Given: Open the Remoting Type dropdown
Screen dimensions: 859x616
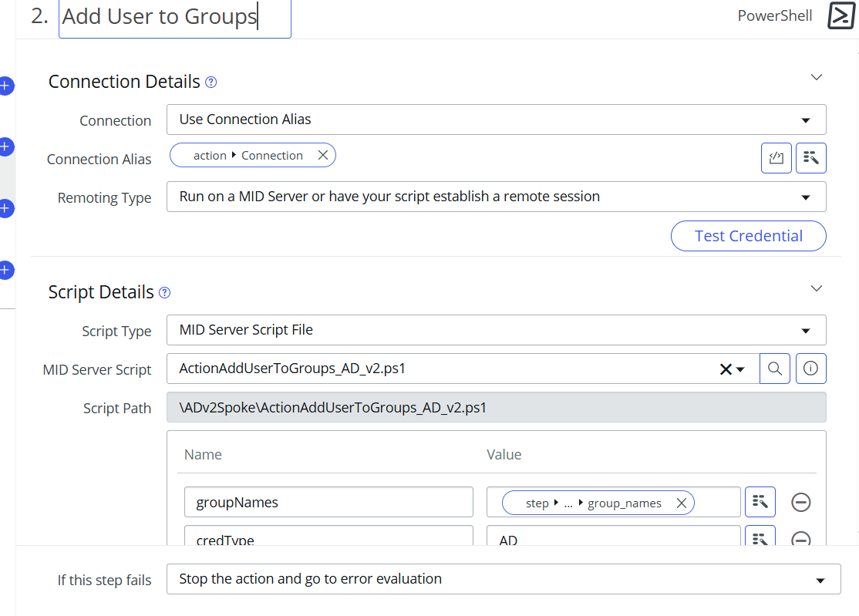Looking at the screenshot, I should tap(497, 197).
